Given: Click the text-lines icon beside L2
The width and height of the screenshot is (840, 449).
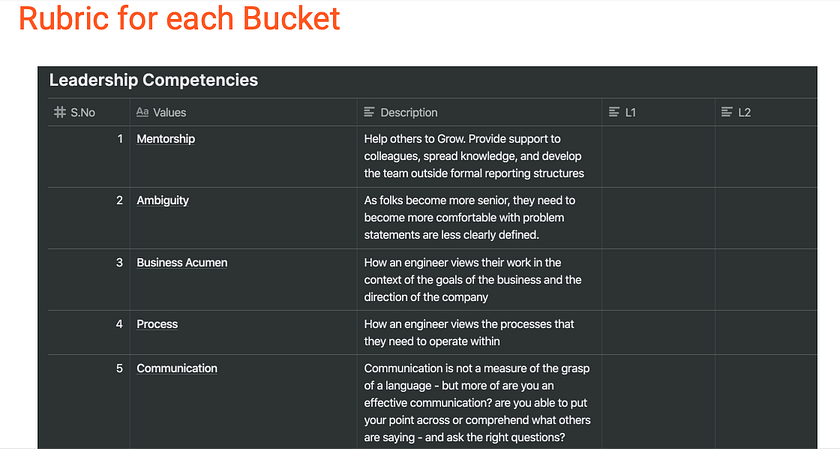Looking at the screenshot, I should coord(727,113).
